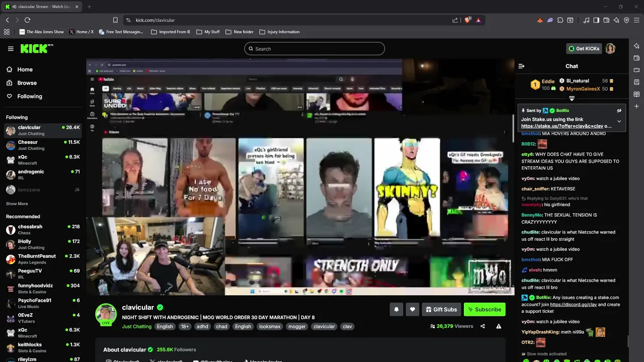The height and width of the screenshot is (362, 644).
Task: Open TheBurntPeanut recommended channel
Action: (43, 259)
